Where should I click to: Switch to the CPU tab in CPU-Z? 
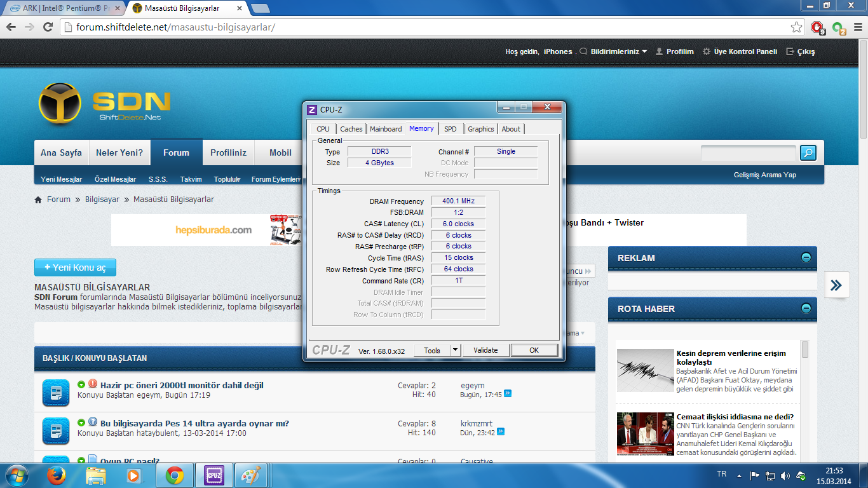click(x=323, y=129)
